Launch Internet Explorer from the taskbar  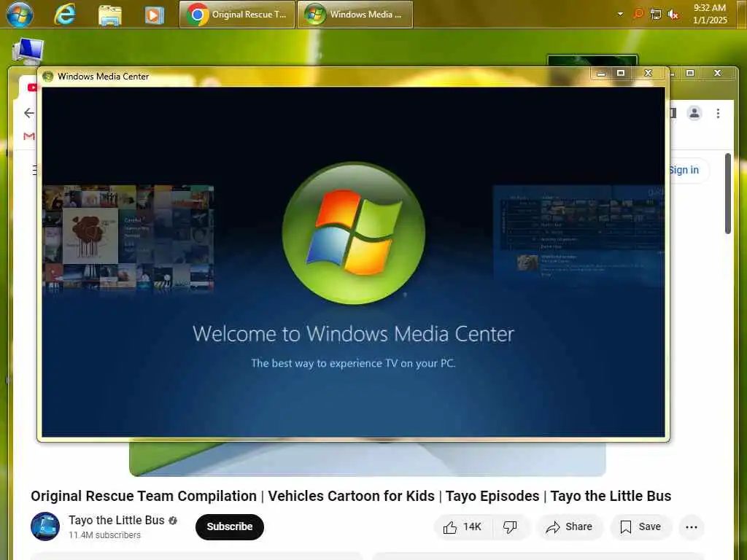click(65, 15)
